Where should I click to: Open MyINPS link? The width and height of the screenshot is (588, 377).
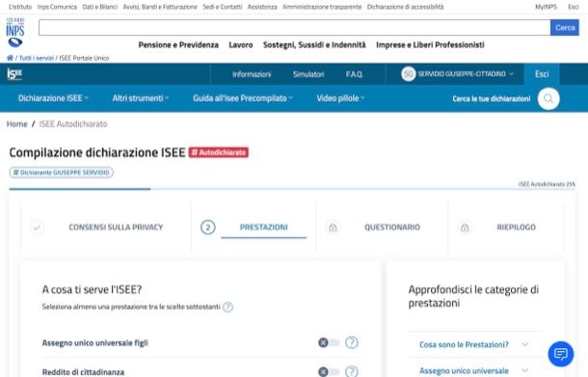[546, 7]
